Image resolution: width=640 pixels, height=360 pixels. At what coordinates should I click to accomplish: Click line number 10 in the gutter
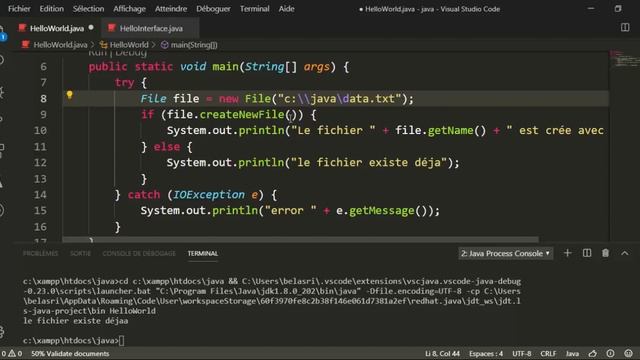click(40, 131)
